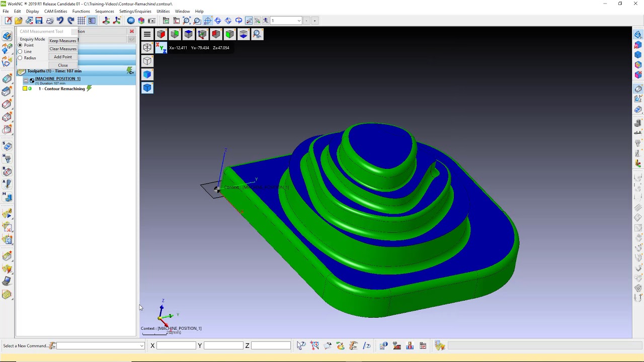The height and width of the screenshot is (362, 644).
Task: Close the panel with red X
Action: pyautogui.click(x=132, y=31)
